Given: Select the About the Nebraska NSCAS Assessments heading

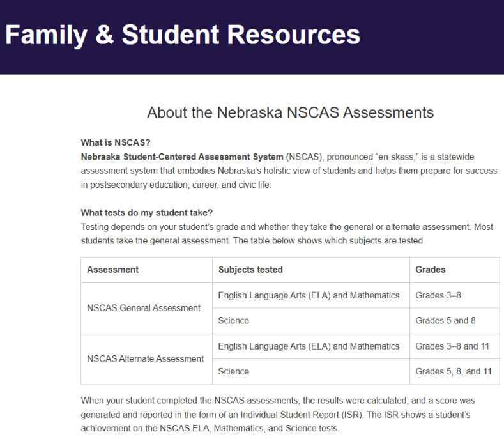Looking at the screenshot, I should (290, 112).
